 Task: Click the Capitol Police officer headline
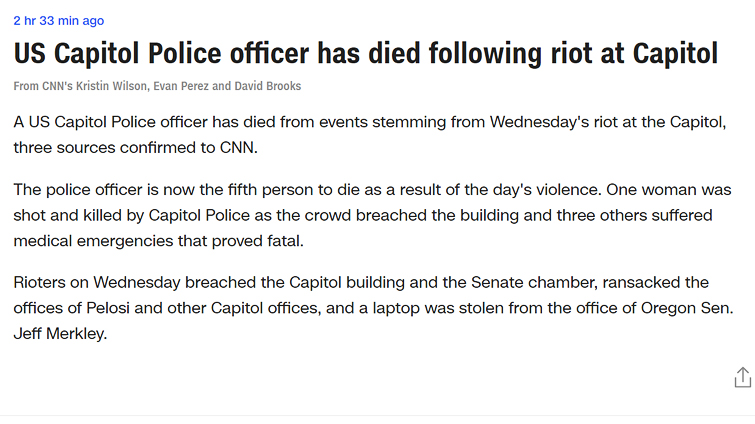click(x=365, y=53)
